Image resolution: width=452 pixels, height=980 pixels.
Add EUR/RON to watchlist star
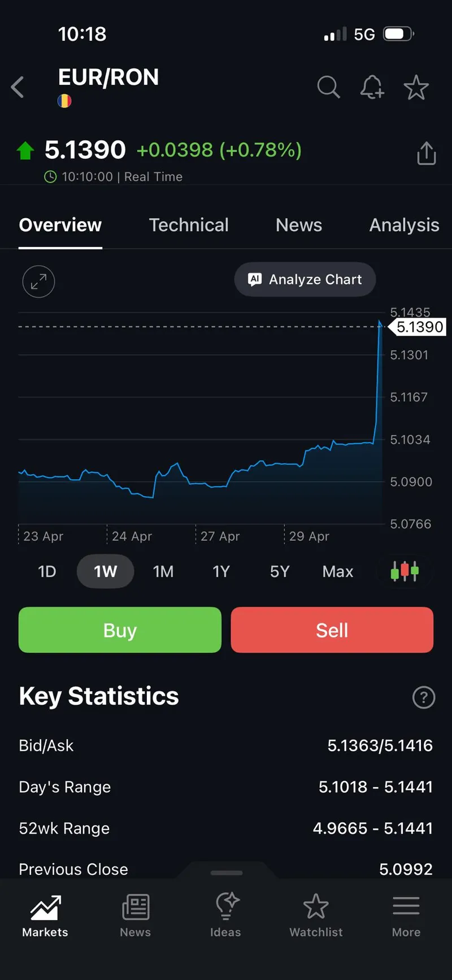coord(416,87)
